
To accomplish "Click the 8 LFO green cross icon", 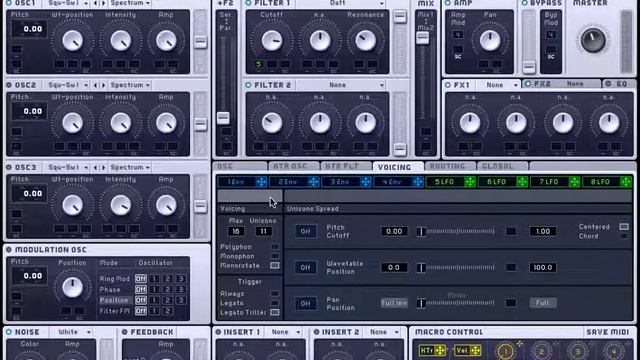I will (626, 182).
